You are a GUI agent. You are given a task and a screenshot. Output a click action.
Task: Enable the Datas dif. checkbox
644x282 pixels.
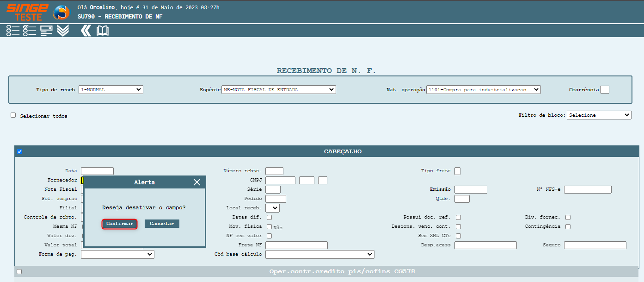pos(270,217)
